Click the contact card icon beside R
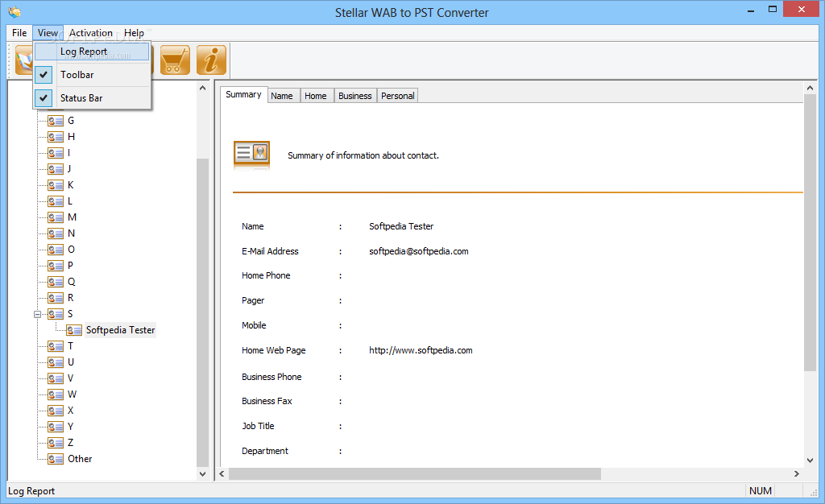This screenshot has height=504, width=825. pyautogui.click(x=56, y=298)
